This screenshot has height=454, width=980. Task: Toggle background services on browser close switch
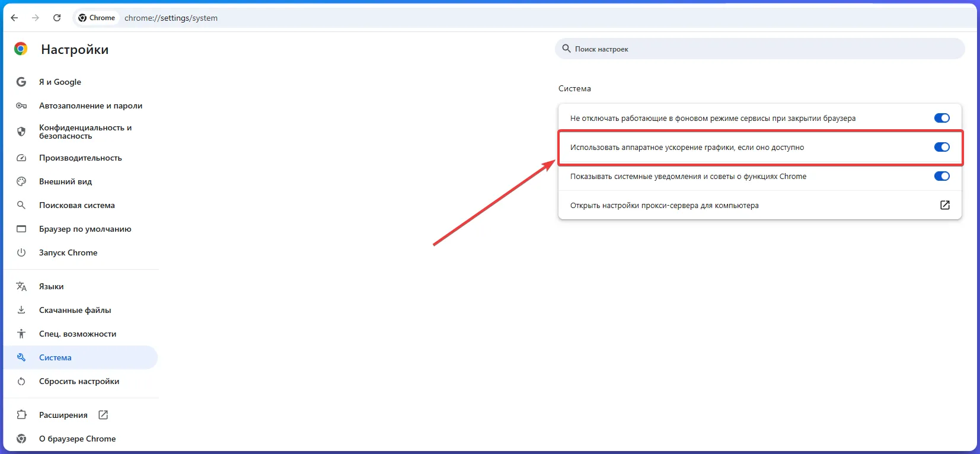942,118
